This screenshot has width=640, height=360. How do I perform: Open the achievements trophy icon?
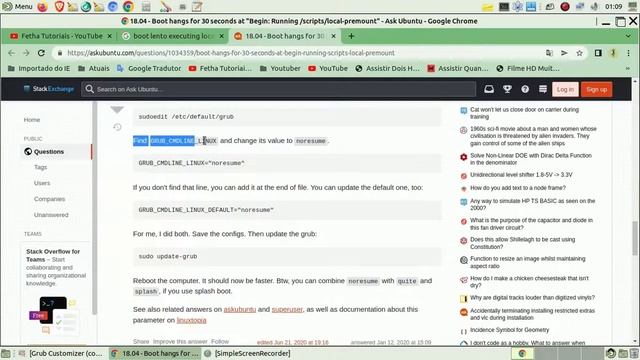[x=507, y=89]
